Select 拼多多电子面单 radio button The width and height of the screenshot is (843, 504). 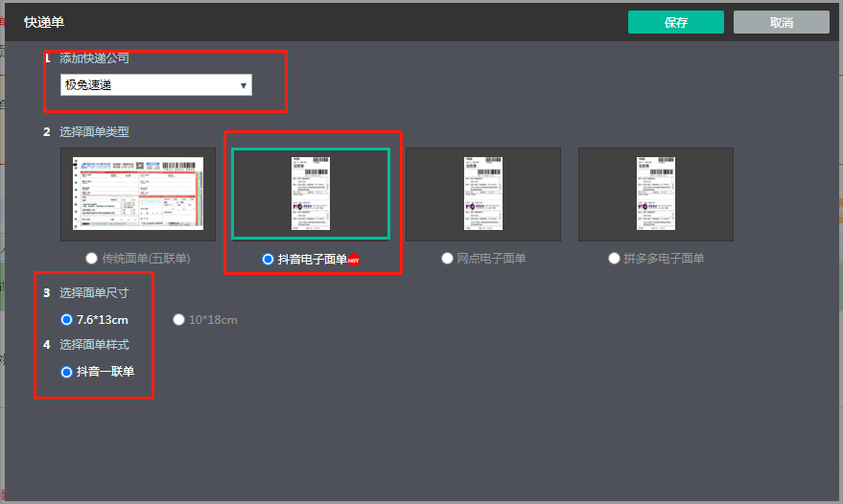(x=614, y=259)
